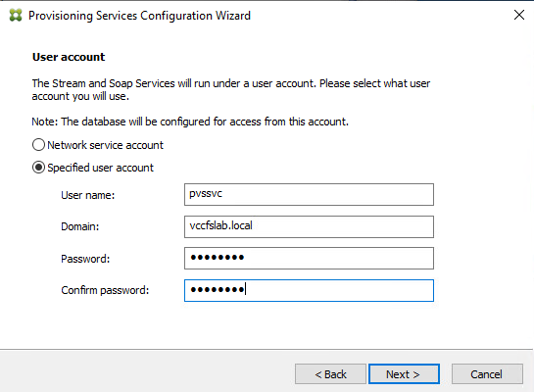Screen dimensions: 534x392
Task: Click the User account heading
Action: [69, 57]
